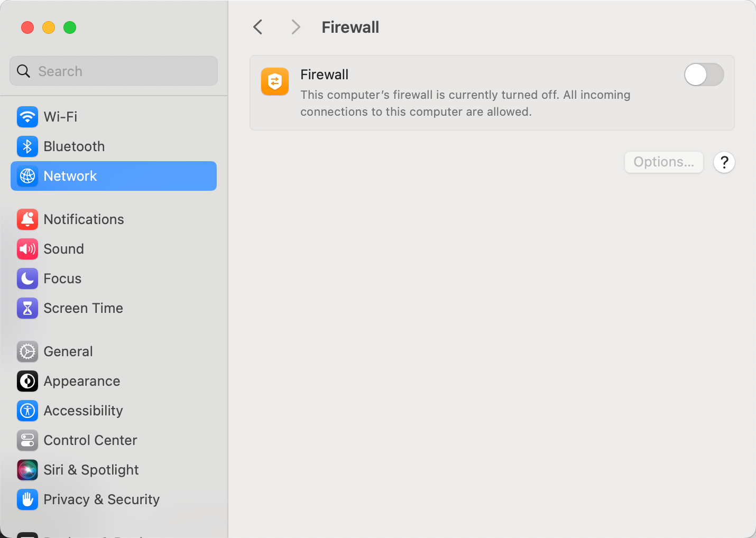The height and width of the screenshot is (538, 756).
Task: Open Bluetooth settings
Action: pyautogui.click(x=73, y=146)
